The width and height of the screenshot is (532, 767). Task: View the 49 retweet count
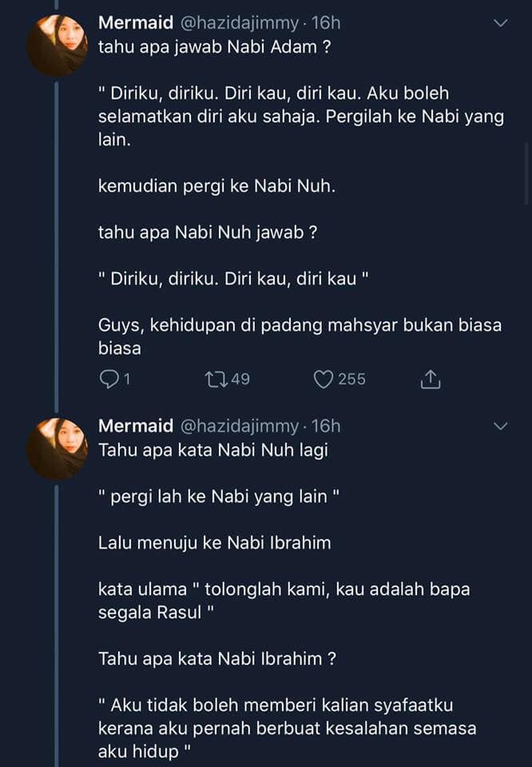tap(240, 379)
